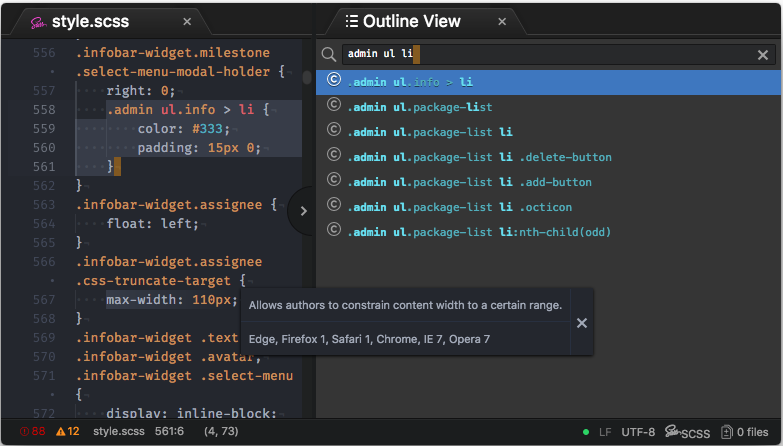Screen dimensions: 783x446
Task: Click the SCSS grammar icon in status bar
Action: 673,431
